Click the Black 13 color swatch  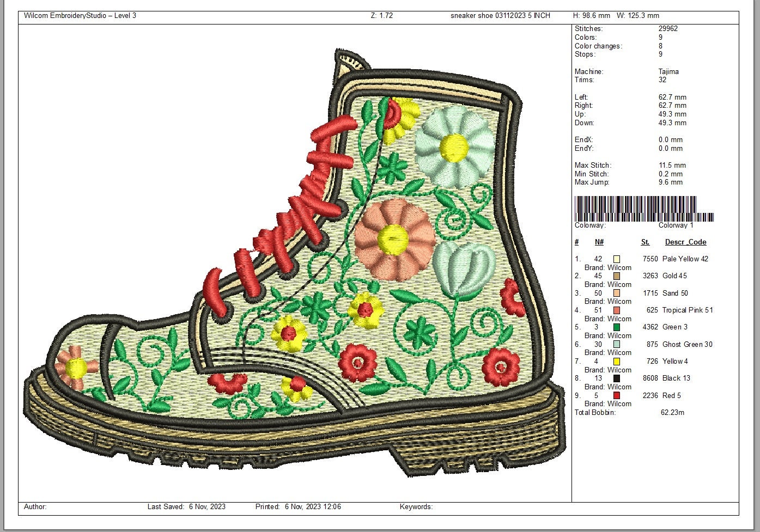pyautogui.click(x=617, y=378)
